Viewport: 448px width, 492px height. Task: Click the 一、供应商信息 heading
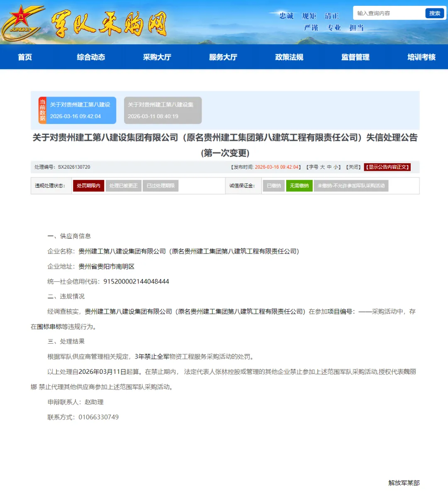tap(69, 236)
